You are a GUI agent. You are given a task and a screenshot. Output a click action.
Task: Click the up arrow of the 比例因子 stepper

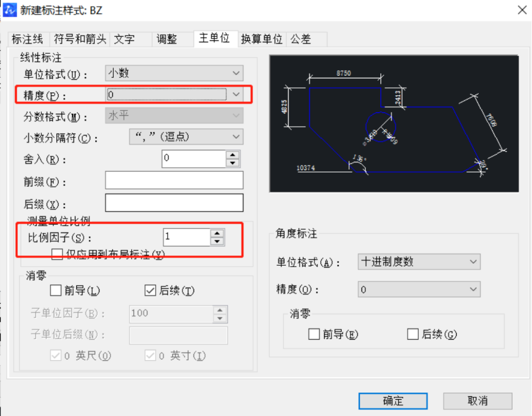(x=217, y=234)
